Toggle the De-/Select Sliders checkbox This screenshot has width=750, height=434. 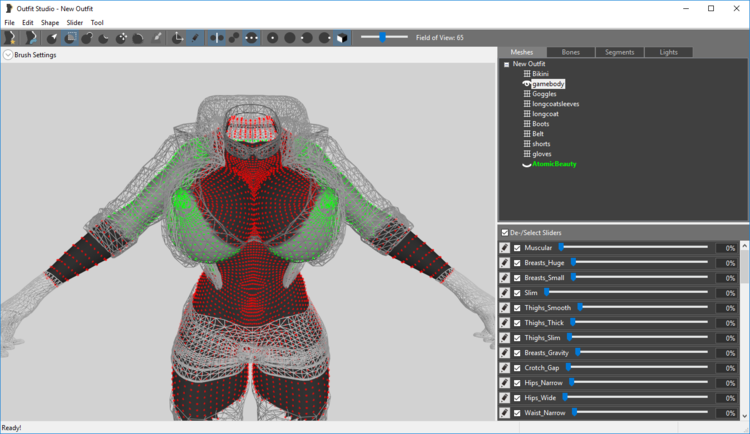505,233
